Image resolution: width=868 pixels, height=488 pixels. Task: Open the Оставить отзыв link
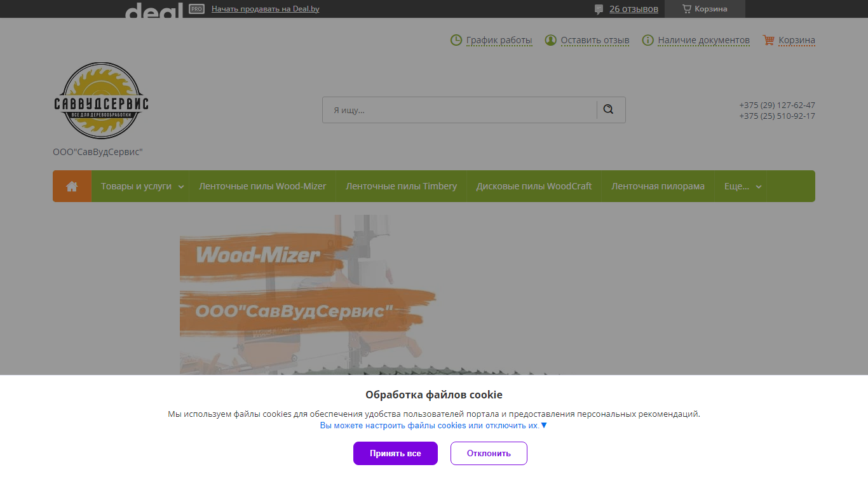point(595,40)
